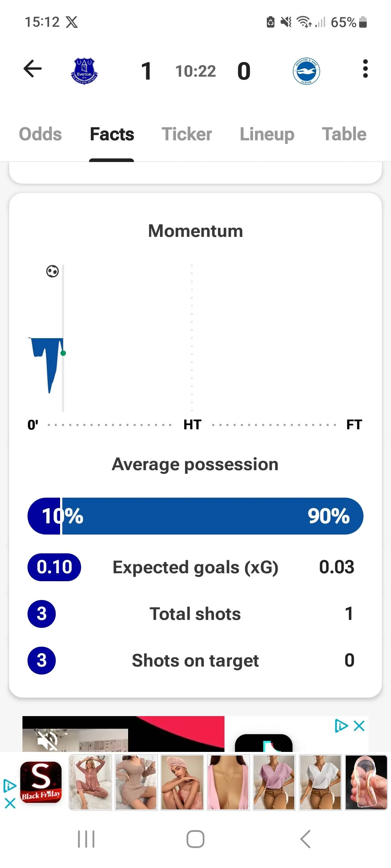Tap the green current-minute momentum marker
Viewport: 391px width, 868px height.
click(x=63, y=353)
